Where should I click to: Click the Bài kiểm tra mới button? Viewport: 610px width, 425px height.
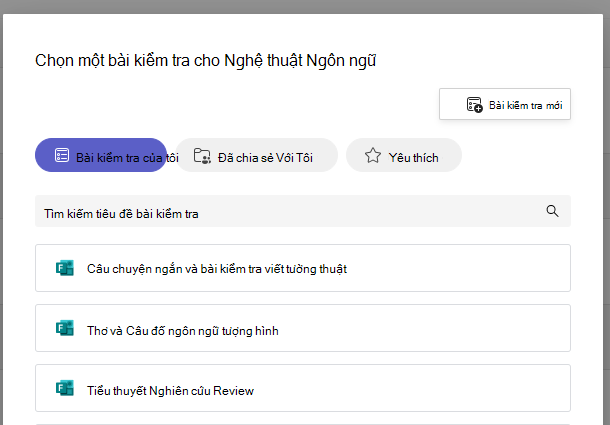[x=505, y=104]
